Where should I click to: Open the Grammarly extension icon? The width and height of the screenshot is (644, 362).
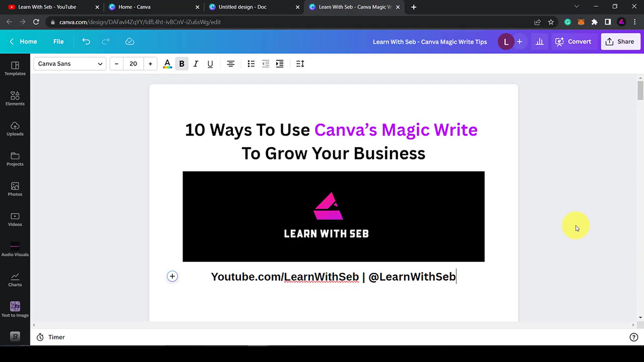[x=568, y=22]
